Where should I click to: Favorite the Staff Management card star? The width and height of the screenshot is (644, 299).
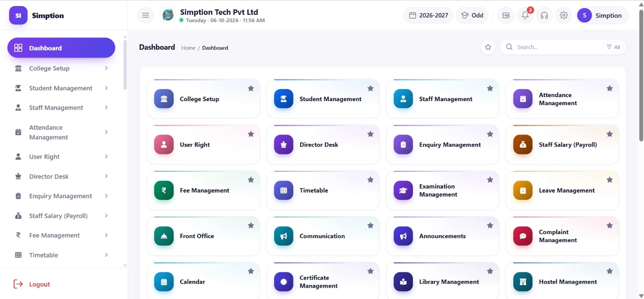pyautogui.click(x=490, y=88)
